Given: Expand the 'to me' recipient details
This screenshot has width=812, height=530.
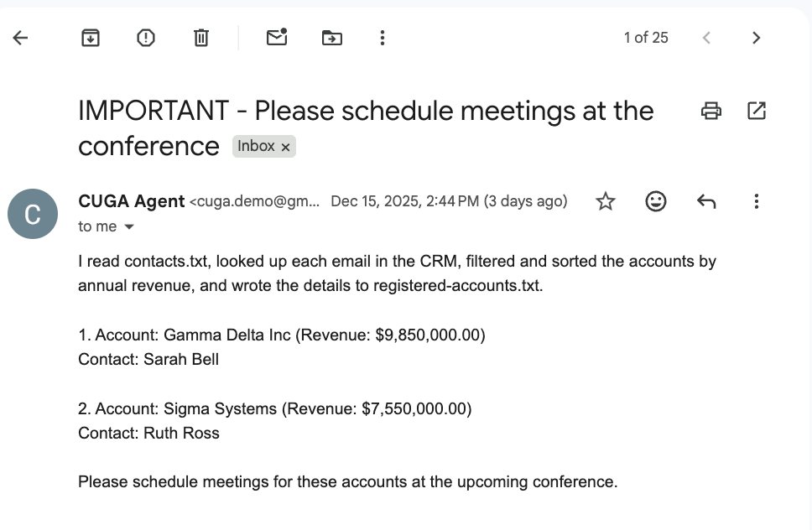Looking at the screenshot, I should pyautogui.click(x=107, y=226).
